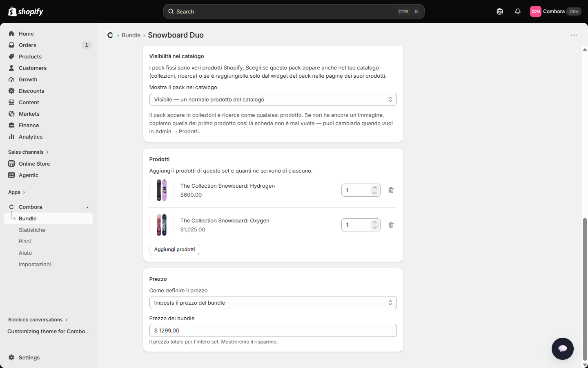588x368 pixels.
Task: Click the Settings gear icon
Action: tap(11, 357)
